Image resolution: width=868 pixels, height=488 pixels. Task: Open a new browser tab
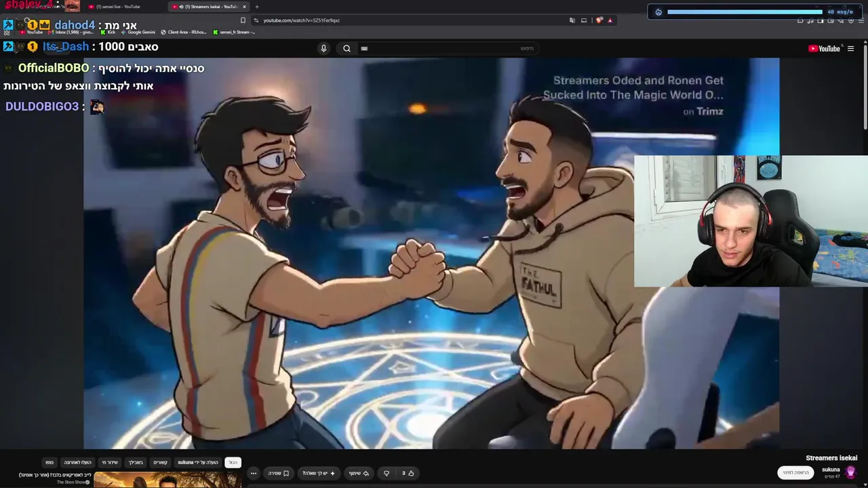coord(256,7)
